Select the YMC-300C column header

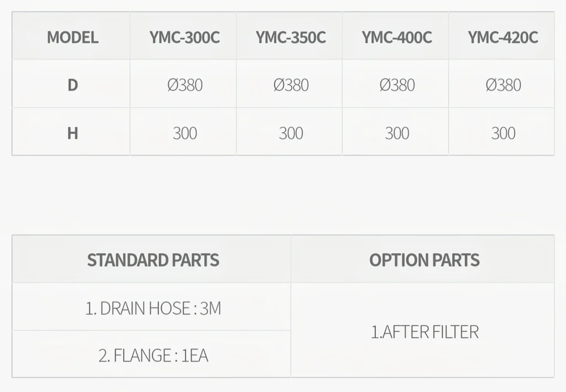[184, 37]
